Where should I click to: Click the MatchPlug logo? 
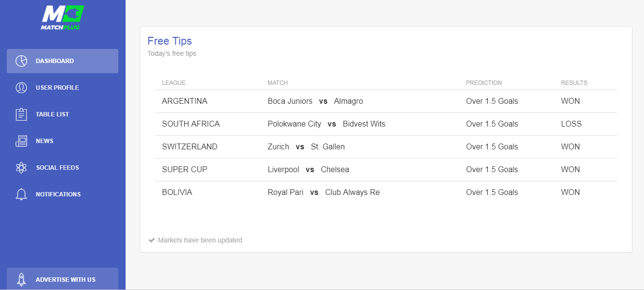(63, 17)
